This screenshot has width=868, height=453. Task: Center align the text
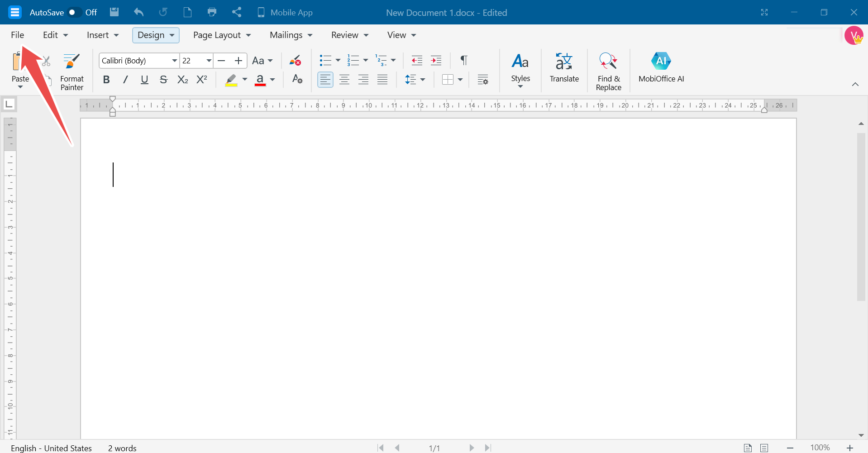(344, 80)
